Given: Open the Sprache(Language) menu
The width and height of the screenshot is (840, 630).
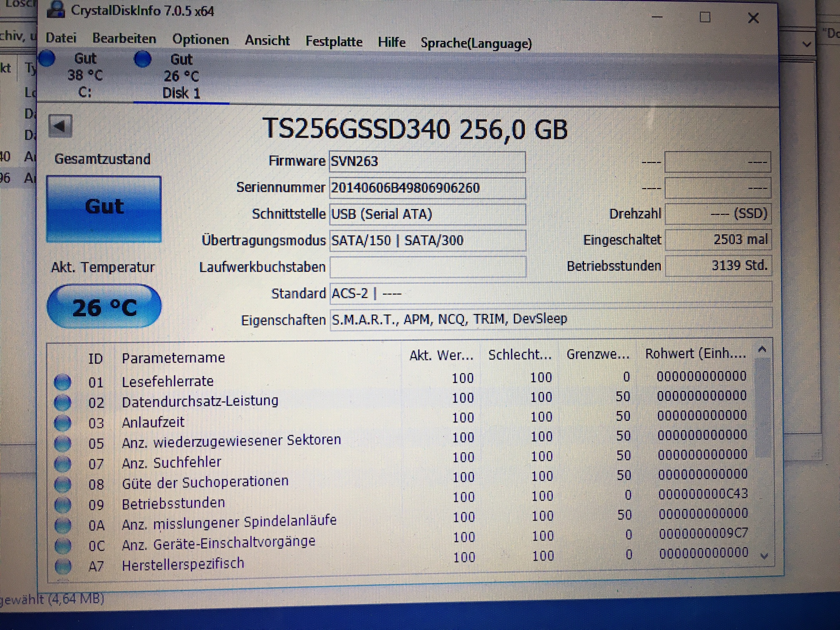Looking at the screenshot, I should tap(476, 43).
